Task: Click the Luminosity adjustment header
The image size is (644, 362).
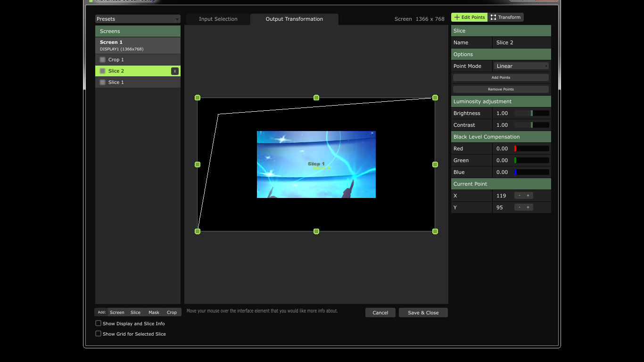Action: pyautogui.click(x=501, y=101)
